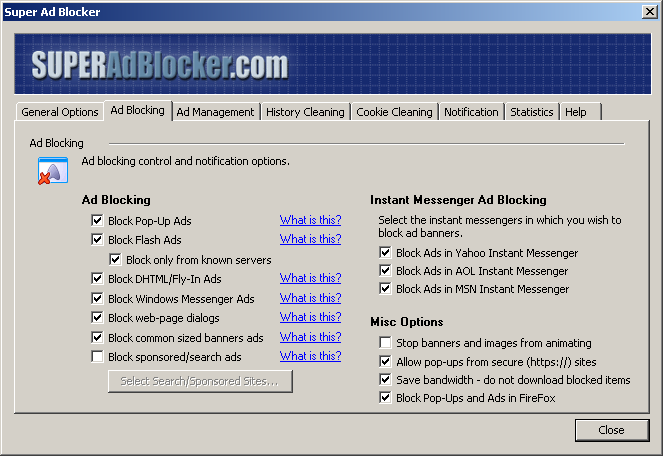The height and width of the screenshot is (456, 663).
Task: Click the ad blocking megaphone icon
Action: (53, 170)
